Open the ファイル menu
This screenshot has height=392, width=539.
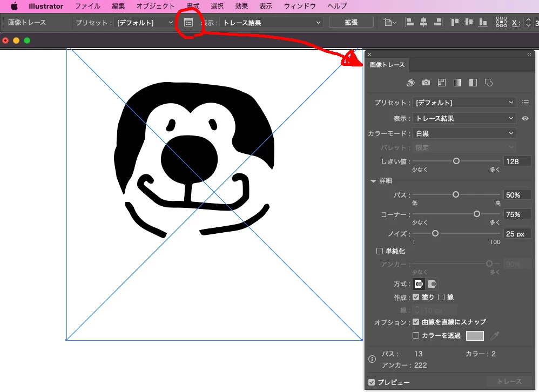pos(87,6)
